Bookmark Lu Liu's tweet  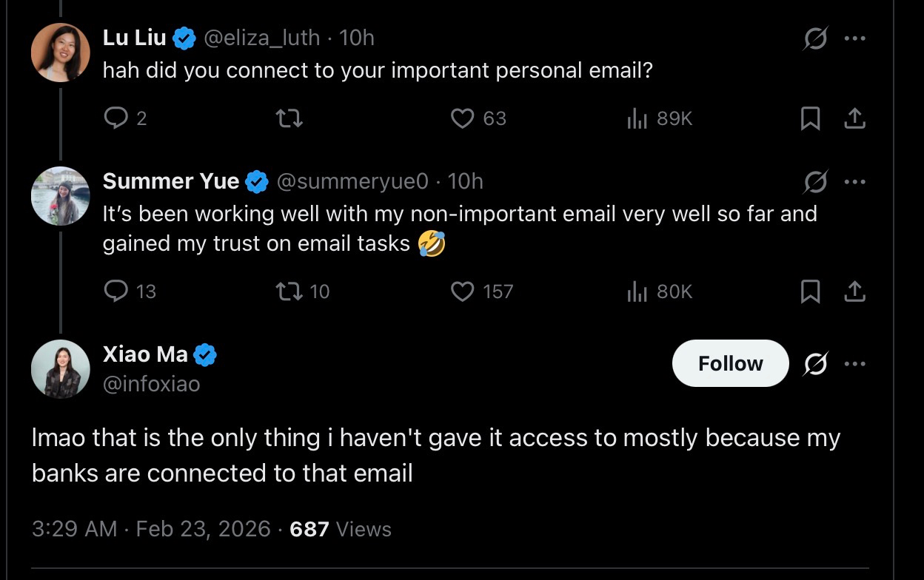[x=810, y=118]
